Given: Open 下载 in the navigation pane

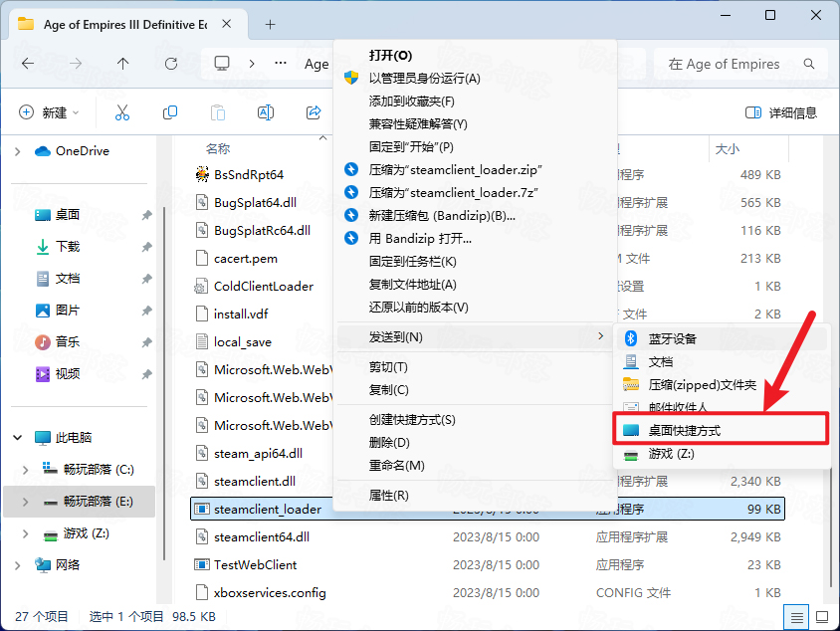Looking at the screenshot, I should [x=68, y=247].
